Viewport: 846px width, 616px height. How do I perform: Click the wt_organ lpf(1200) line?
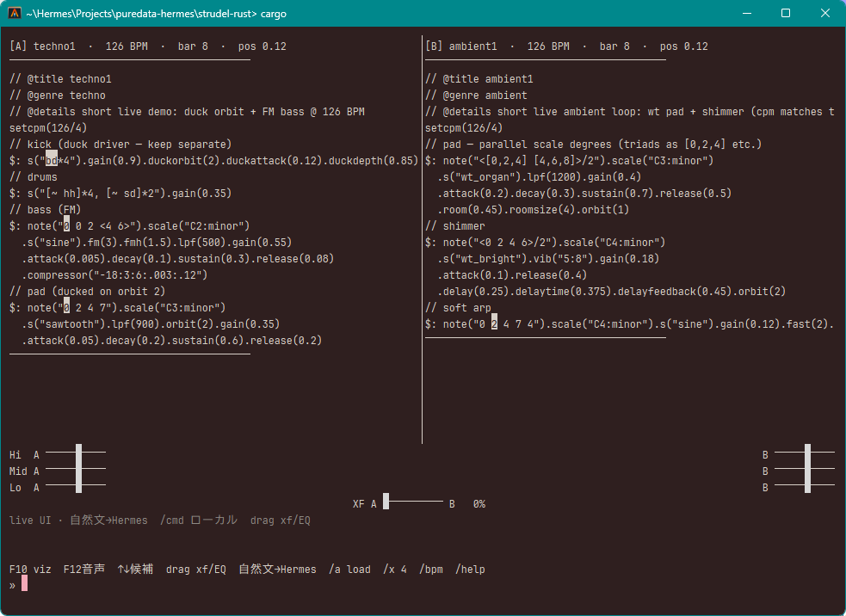pos(540,177)
